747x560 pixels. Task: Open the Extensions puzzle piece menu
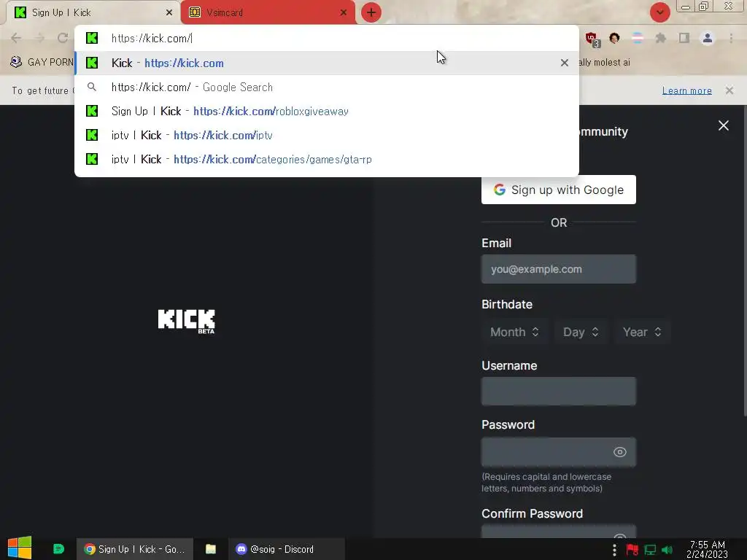(x=661, y=38)
